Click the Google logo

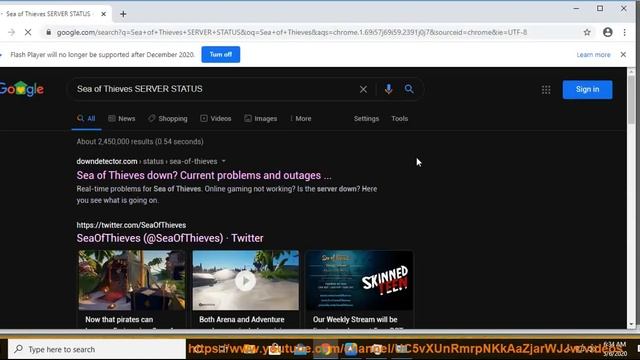(x=22, y=89)
